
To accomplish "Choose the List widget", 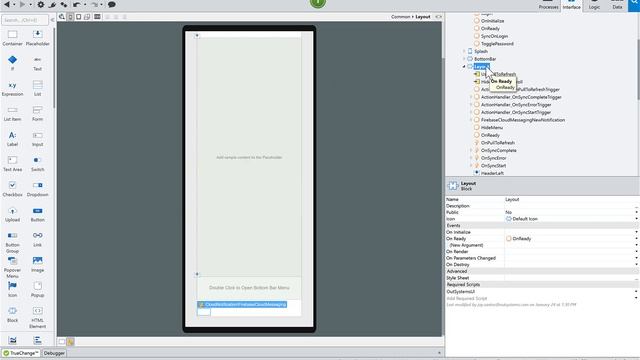I will coord(38,89).
